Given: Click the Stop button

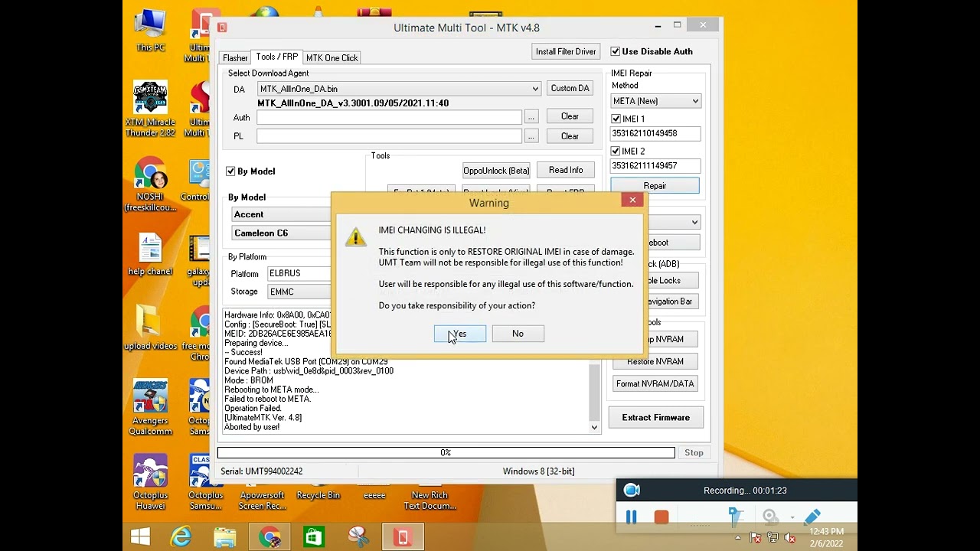Looking at the screenshot, I should [694, 453].
